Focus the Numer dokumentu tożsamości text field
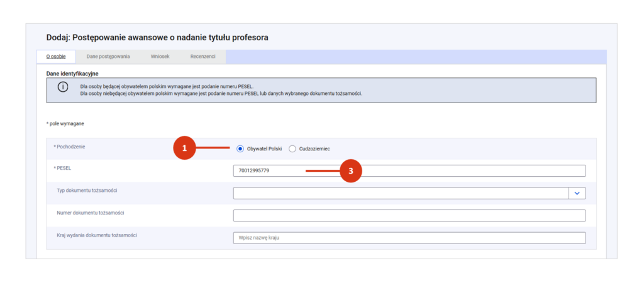 click(409, 216)
